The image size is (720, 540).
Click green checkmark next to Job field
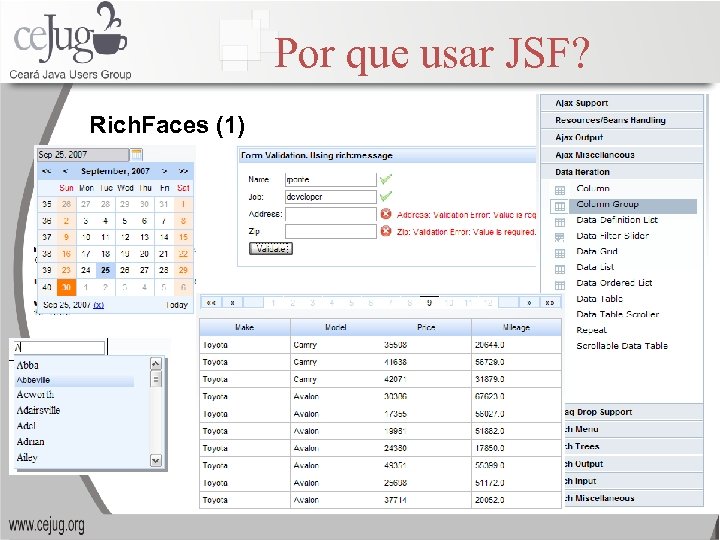[x=386, y=196]
